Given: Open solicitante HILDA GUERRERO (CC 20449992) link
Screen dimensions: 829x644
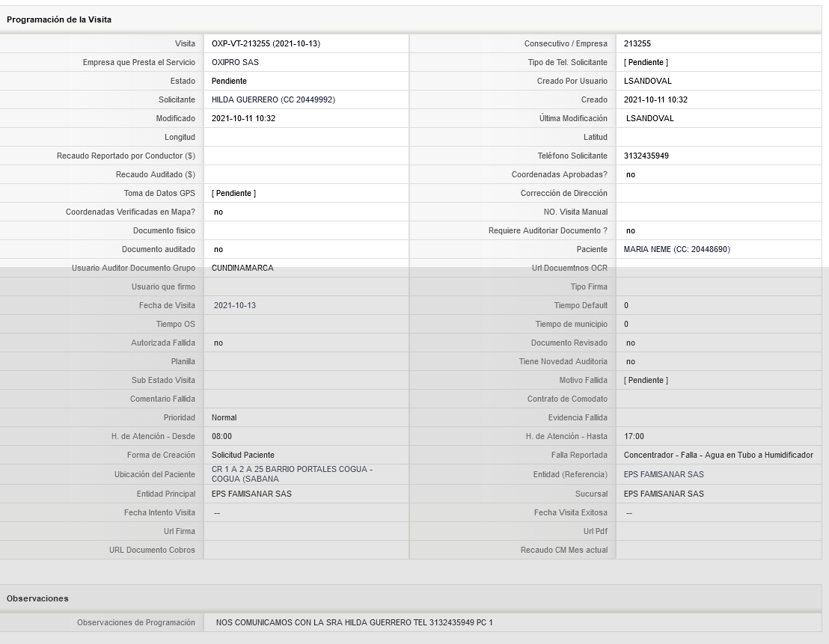Looking at the screenshot, I should (273, 100).
